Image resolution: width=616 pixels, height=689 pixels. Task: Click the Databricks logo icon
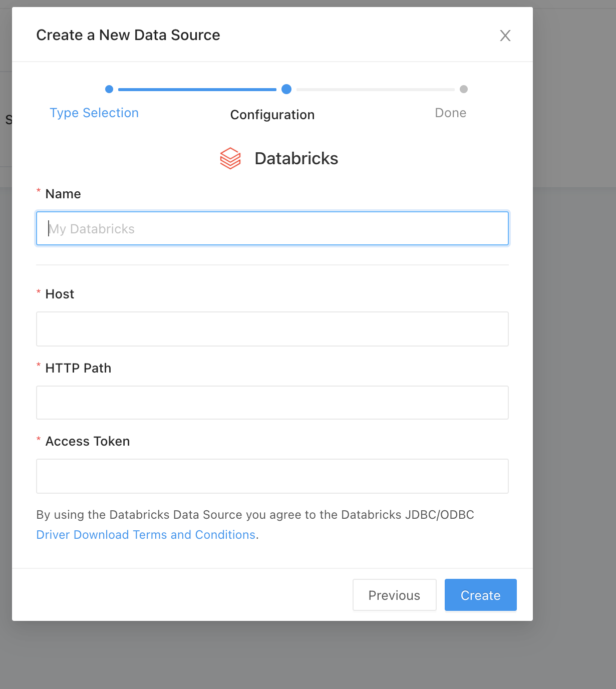(230, 158)
